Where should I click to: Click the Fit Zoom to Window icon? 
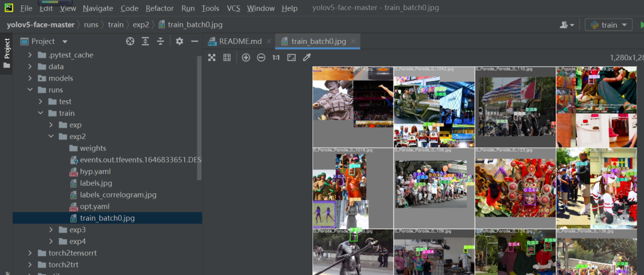point(291,57)
